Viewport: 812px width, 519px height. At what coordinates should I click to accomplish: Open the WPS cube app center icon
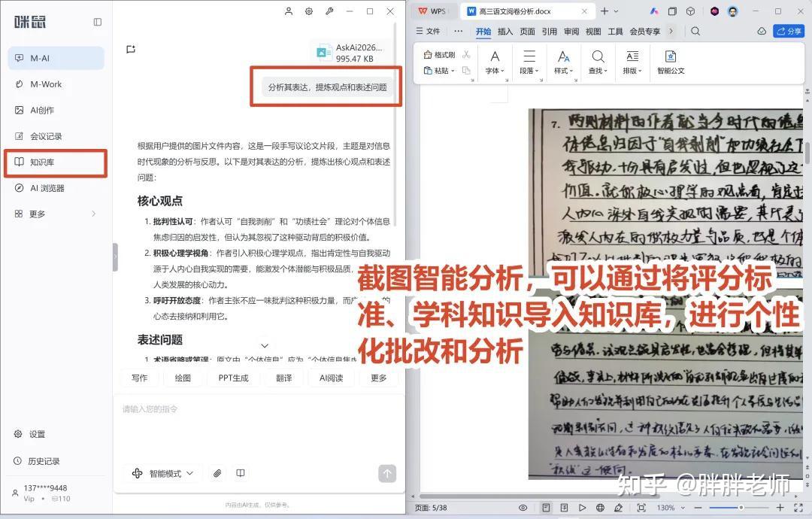tap(690, 11)
